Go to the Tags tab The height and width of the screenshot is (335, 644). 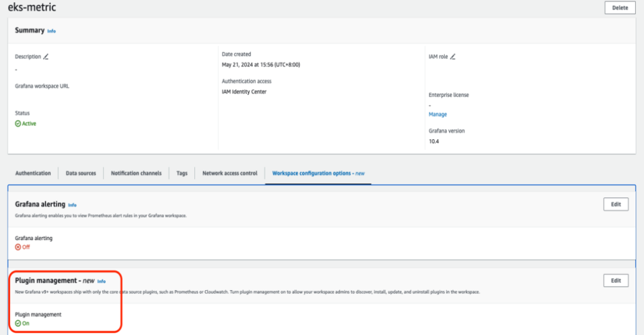coord(182,173)
